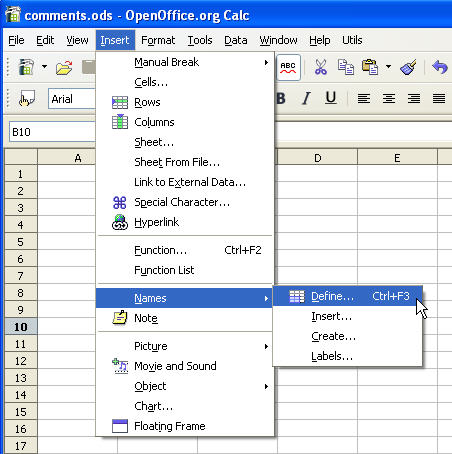Screen dimensions: 452x454
Task: Click the Styles and Formatting icon
Action: point(27,99)
